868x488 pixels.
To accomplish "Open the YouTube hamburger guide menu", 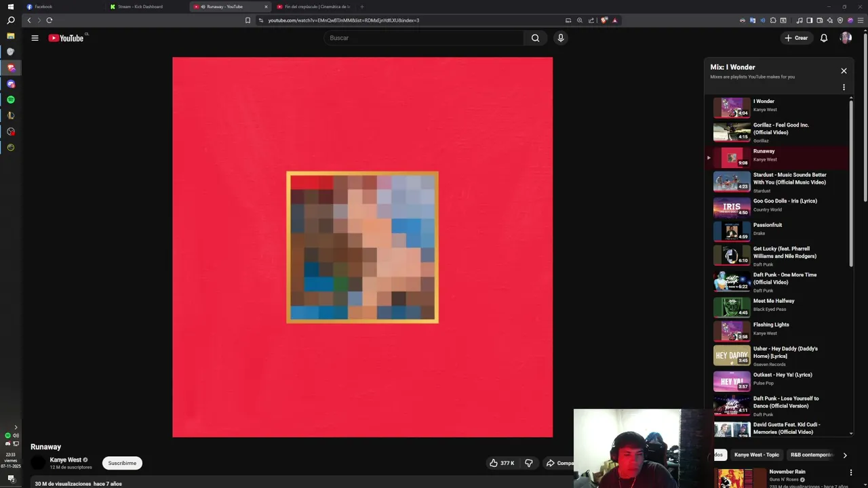I will pyautogui.click(x=35, y=38).
